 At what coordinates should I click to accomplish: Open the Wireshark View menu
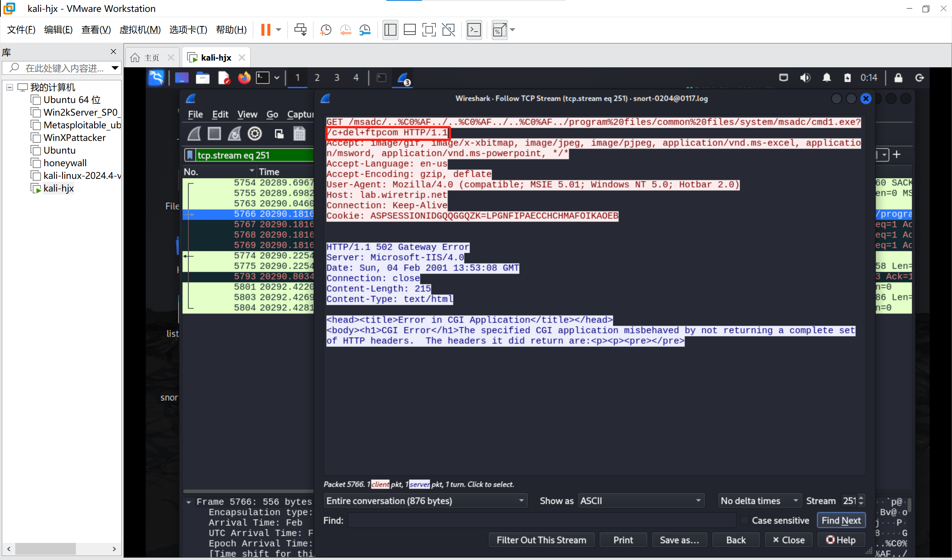tap(247, 114)
